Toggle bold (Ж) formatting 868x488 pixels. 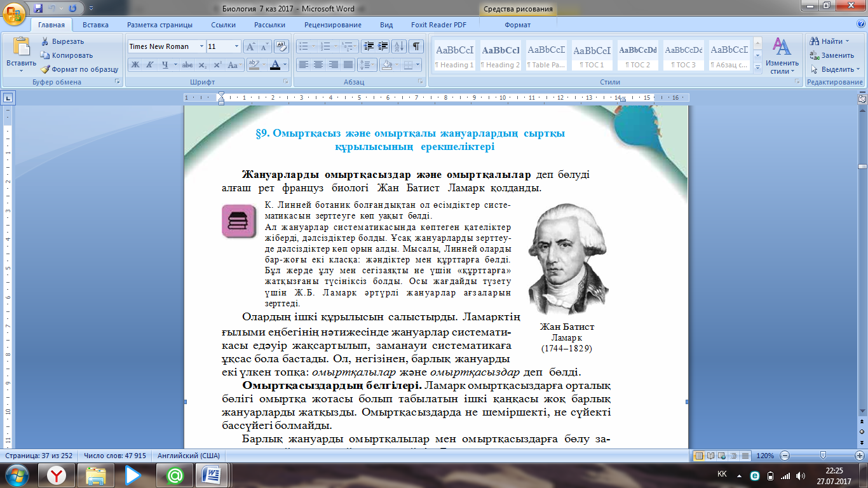click(135, 65)
